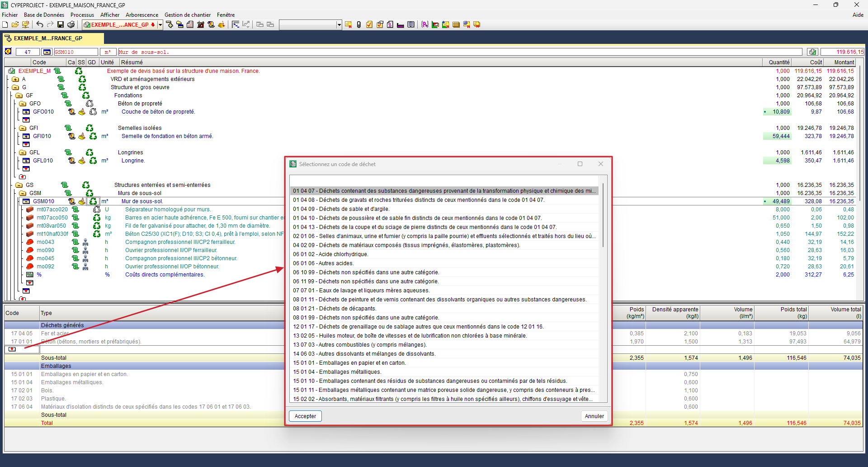Click the New file icon in toolbar

tap(5, 24)
